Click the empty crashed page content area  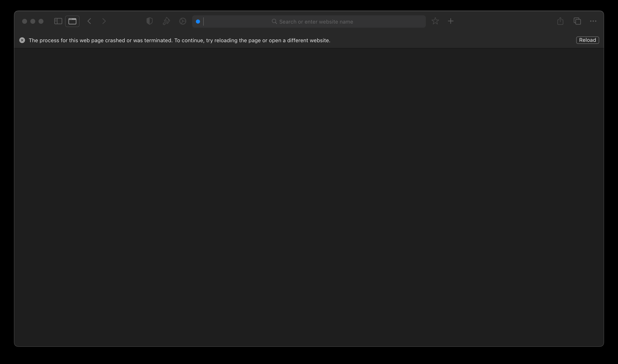309,196
